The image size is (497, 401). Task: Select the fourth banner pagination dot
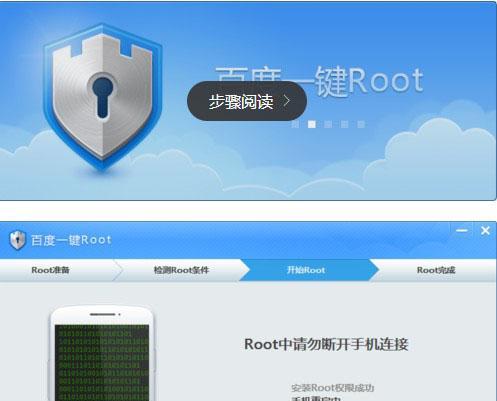pyautogui.click(x=345, y=124)
